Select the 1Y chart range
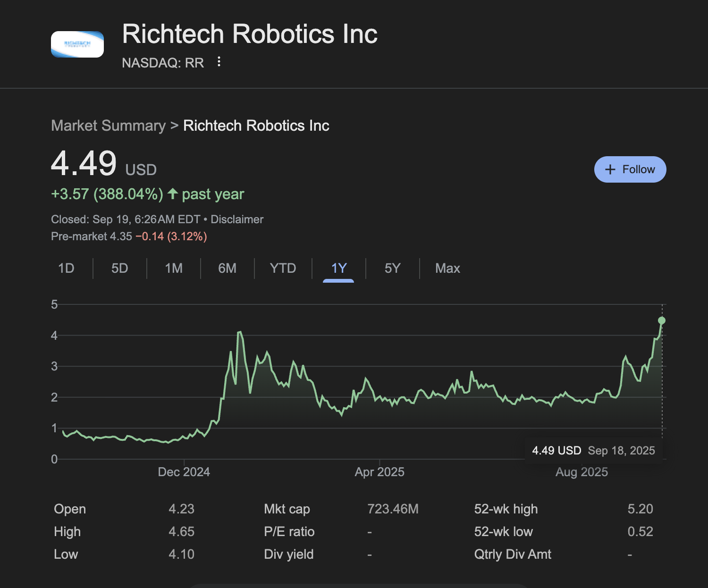Screen dimensions: 708x588 339,269
